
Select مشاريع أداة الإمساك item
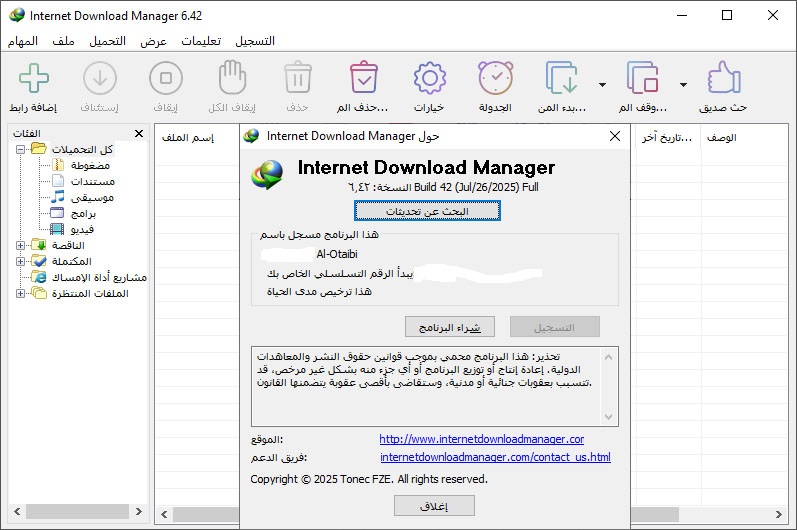tap(99, 277)
